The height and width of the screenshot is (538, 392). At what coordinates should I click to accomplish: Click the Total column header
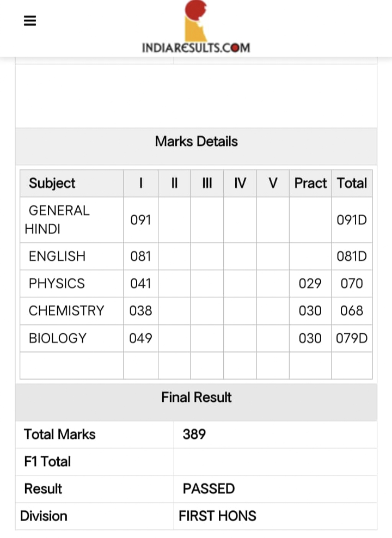pos(352,183)
